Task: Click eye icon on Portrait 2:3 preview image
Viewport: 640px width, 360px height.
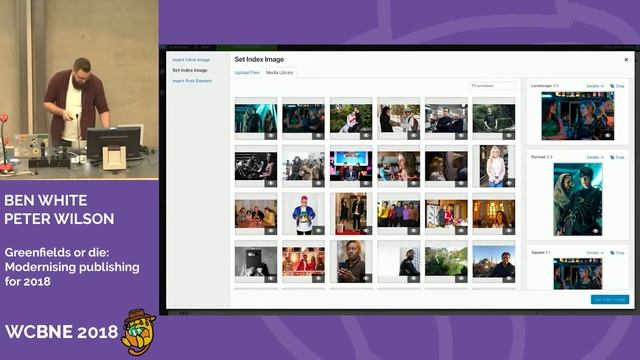Action: (x=596, y=231)
